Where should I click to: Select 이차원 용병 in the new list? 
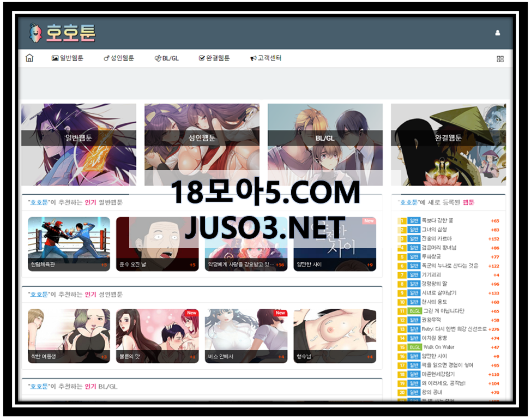point(434,338)
